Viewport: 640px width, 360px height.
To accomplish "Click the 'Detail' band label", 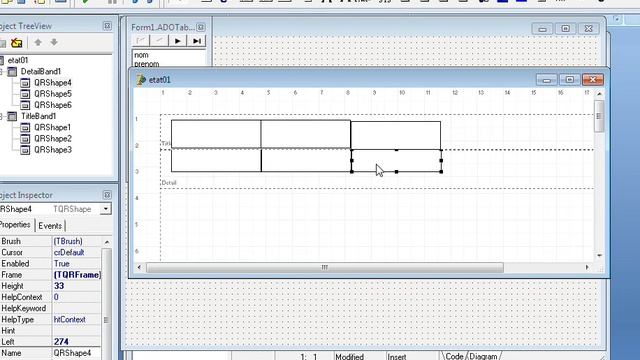I will (169, 182).
